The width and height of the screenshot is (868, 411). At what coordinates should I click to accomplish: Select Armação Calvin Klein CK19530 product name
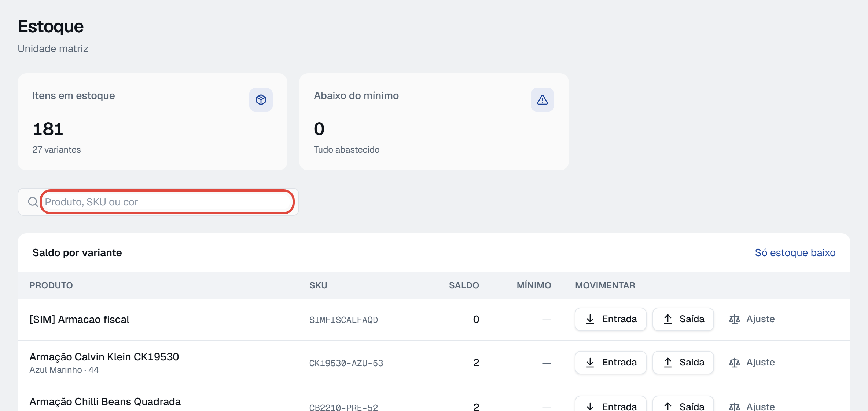[104, 357]
